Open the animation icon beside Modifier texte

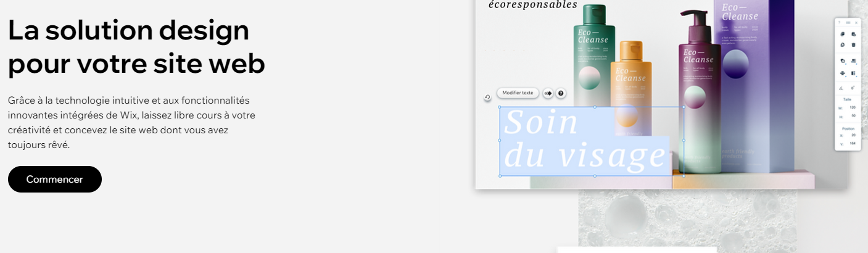548,93
